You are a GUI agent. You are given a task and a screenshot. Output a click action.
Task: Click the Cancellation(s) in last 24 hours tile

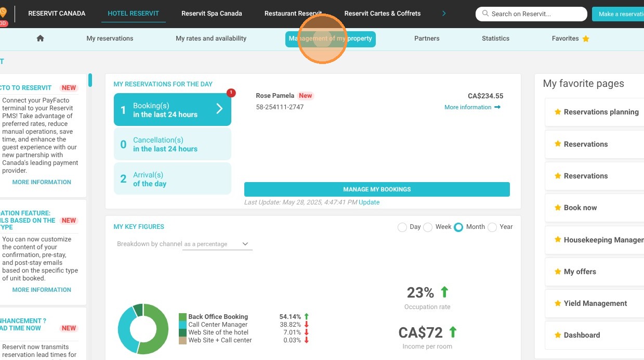click(173, 144)
